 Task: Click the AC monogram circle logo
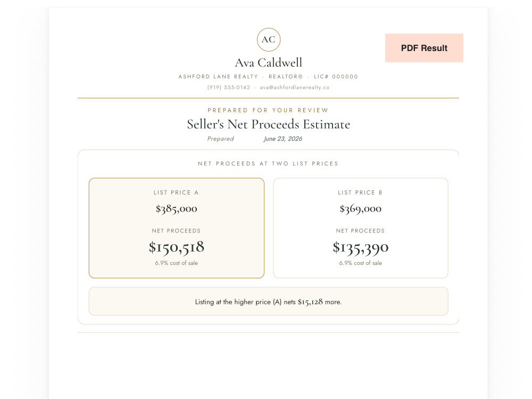pyautogui.click(x=268, y=40)
